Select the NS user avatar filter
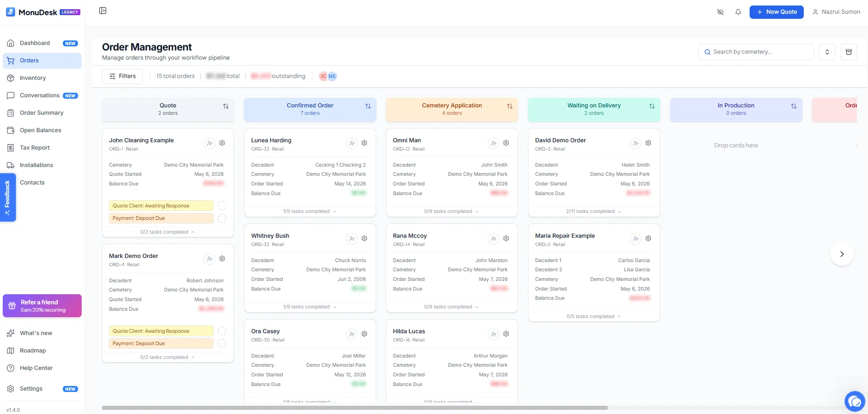Viewport: 868px width, 414px height. 332,76
